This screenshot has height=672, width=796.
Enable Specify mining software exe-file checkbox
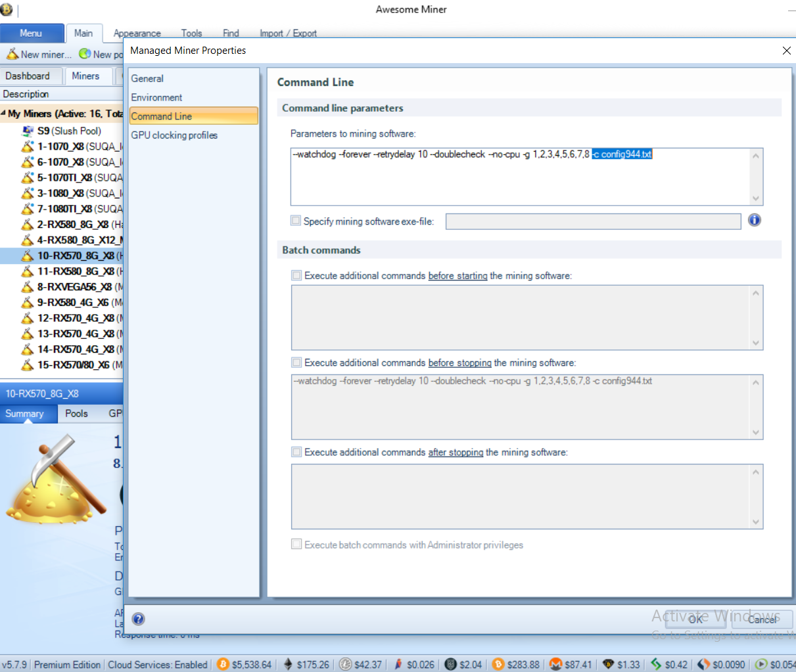(296, 221)
